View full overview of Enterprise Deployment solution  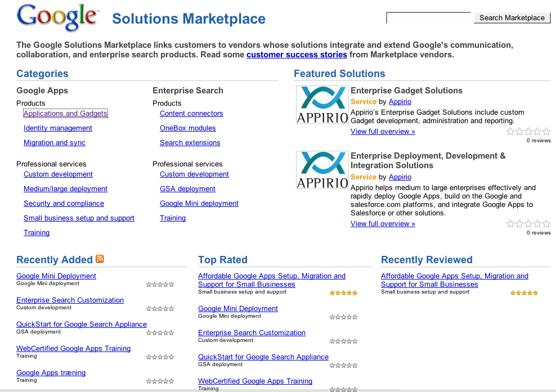383,224
